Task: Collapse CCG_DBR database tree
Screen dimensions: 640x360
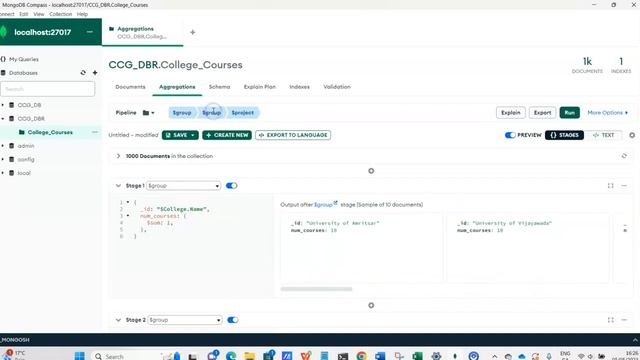Action: point(3,119)
